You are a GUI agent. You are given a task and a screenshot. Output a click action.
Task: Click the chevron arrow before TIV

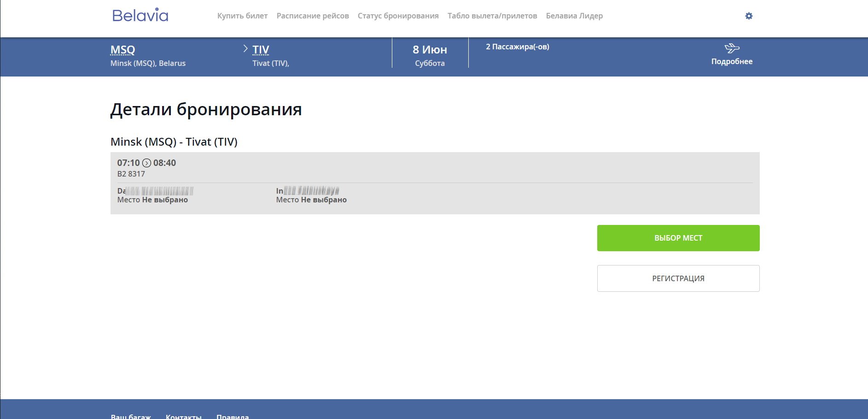(x=245, y=49)
